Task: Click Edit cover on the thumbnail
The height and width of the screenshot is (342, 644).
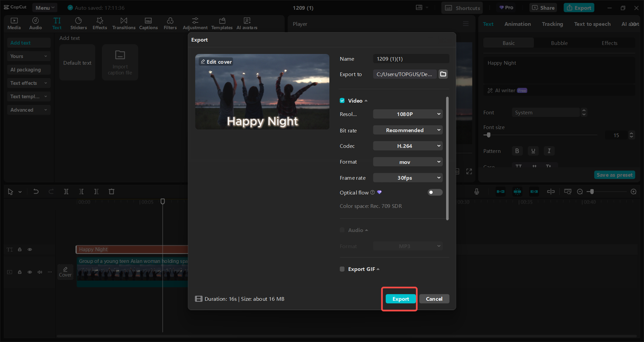Action: [x=216, y=62]
